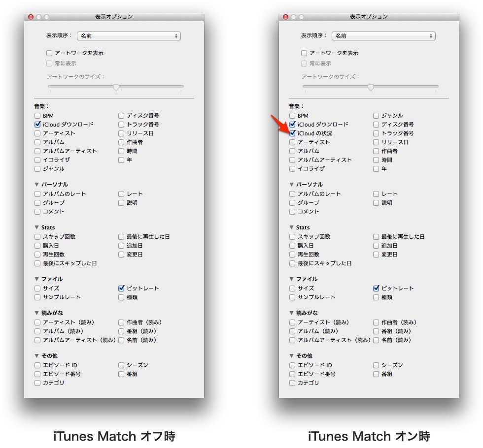Check サイズ in left window

pyautogui.click(x=37, y=288)
